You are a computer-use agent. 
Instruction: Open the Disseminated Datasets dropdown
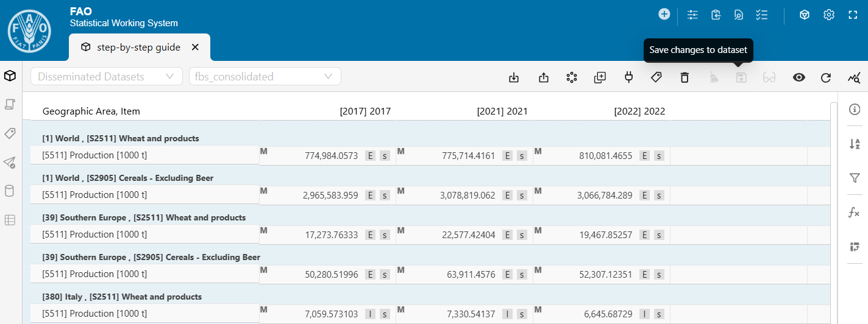click(x=107, y=77)
